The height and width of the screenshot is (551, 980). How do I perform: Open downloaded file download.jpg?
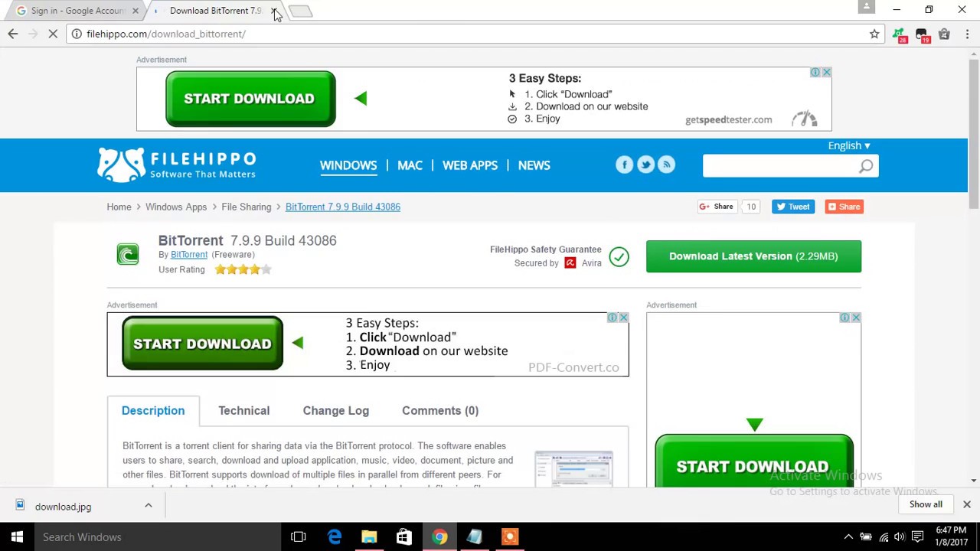(63, 507)
